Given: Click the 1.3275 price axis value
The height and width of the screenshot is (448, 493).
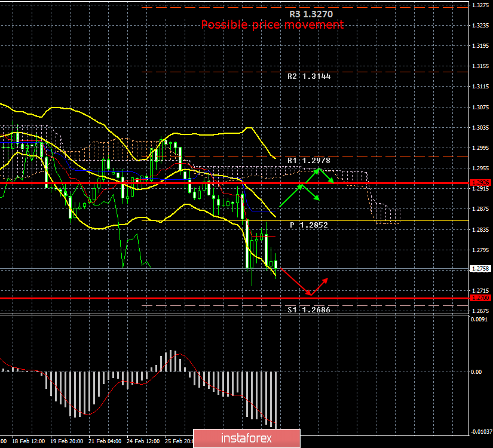Looking at the screenshot, I should point(480,5).
